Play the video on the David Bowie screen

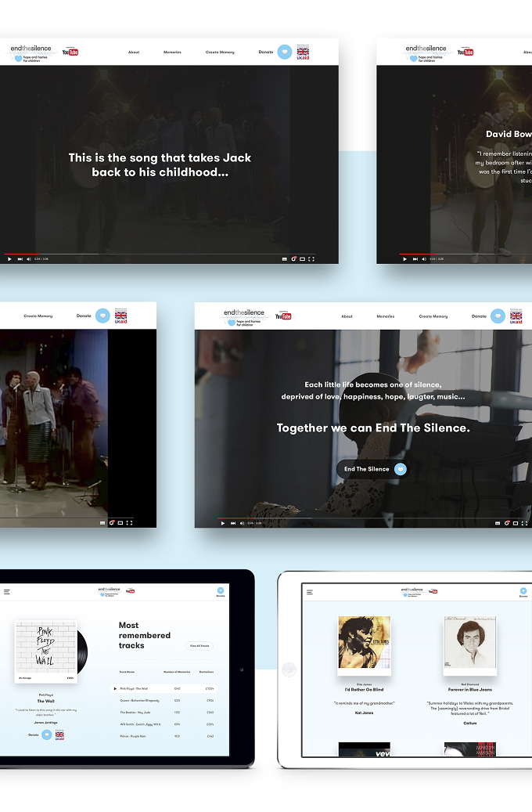404,259
